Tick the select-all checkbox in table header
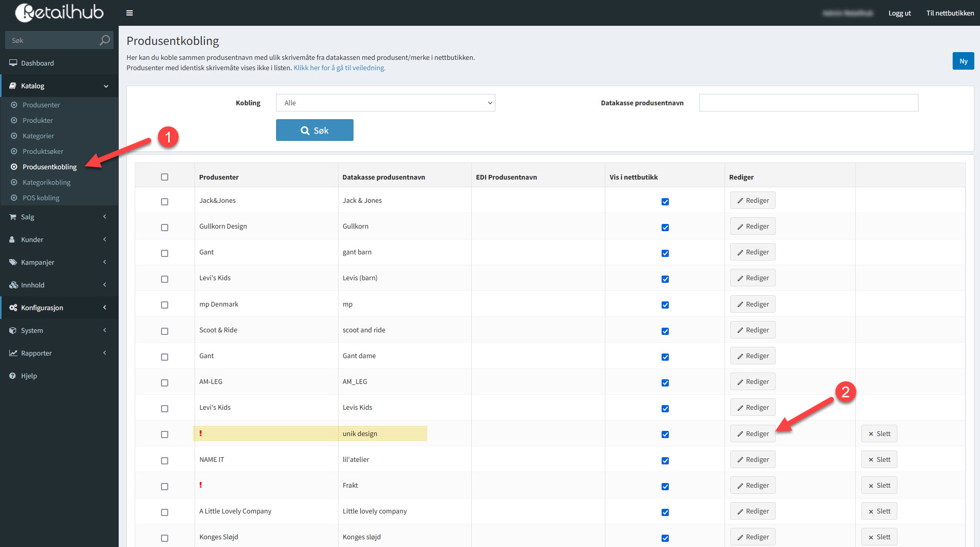This screenshot has width=980, height=547. click(165, 177)
